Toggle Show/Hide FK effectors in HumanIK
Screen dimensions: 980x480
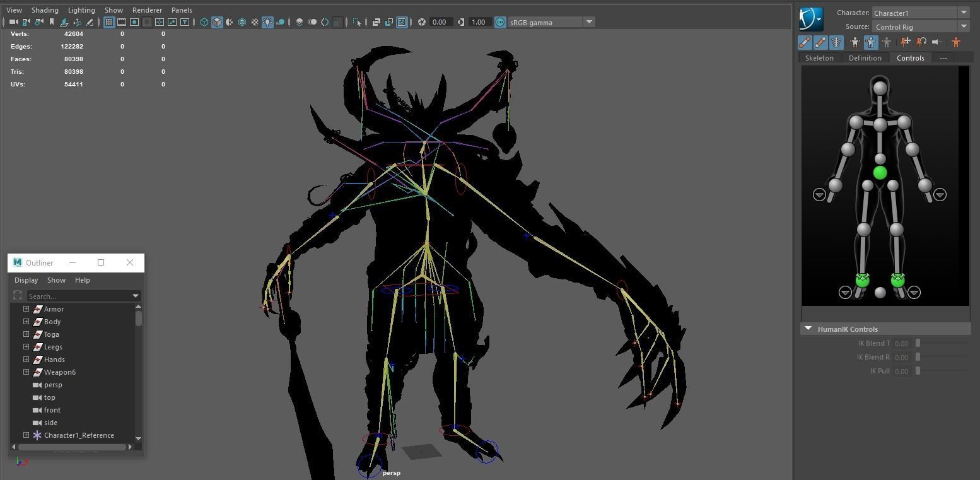820,42
